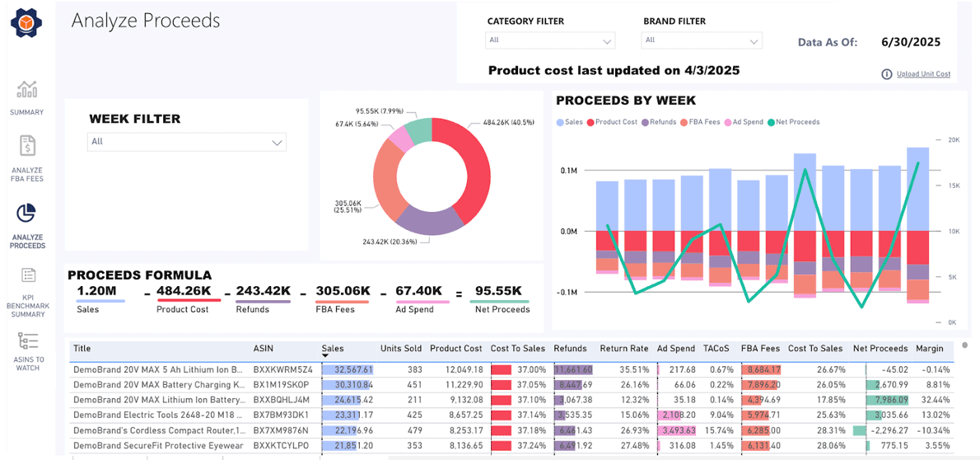Click the Upload Unit Cost link
The width and height of the screenshot is (980, 460).
[923, 74]
